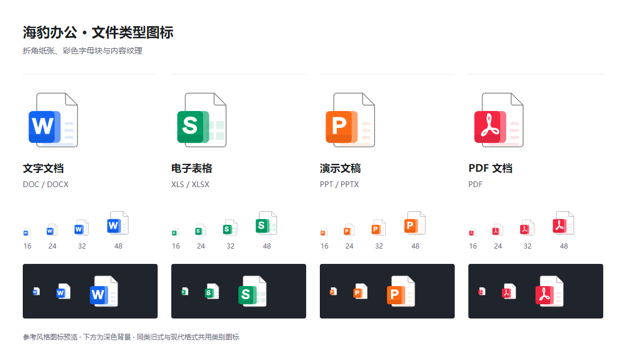Select the 24 size Word document icon
626x364 pixels.
(x=52, y=230)
